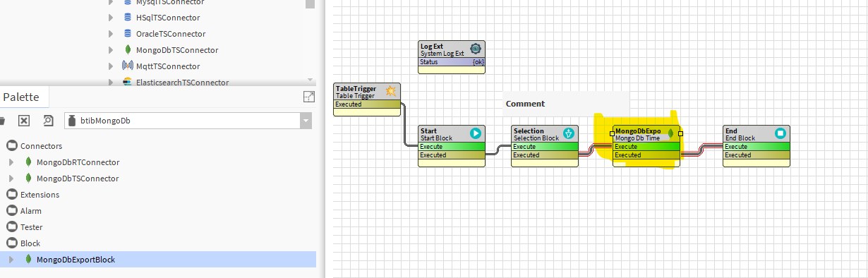Viewport: 868px width, 278px height.
Task: Click the palette search preview icon
Action: click(48, 121)
